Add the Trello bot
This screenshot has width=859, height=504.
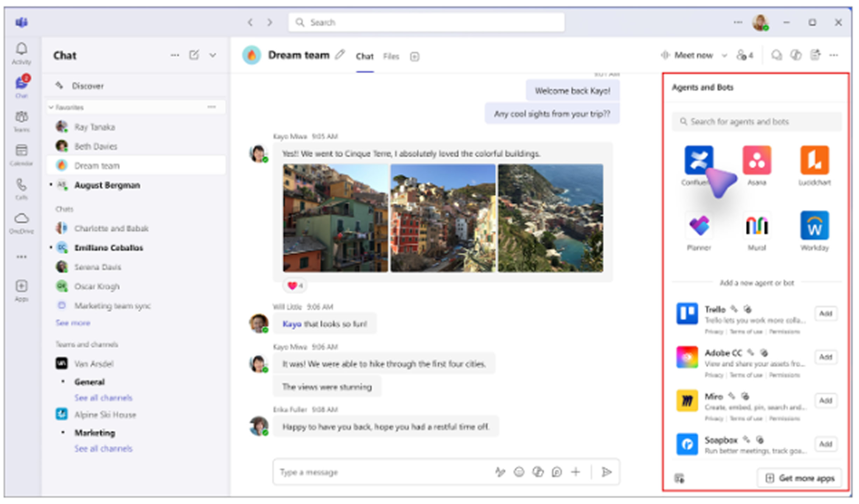click(825, 313)
